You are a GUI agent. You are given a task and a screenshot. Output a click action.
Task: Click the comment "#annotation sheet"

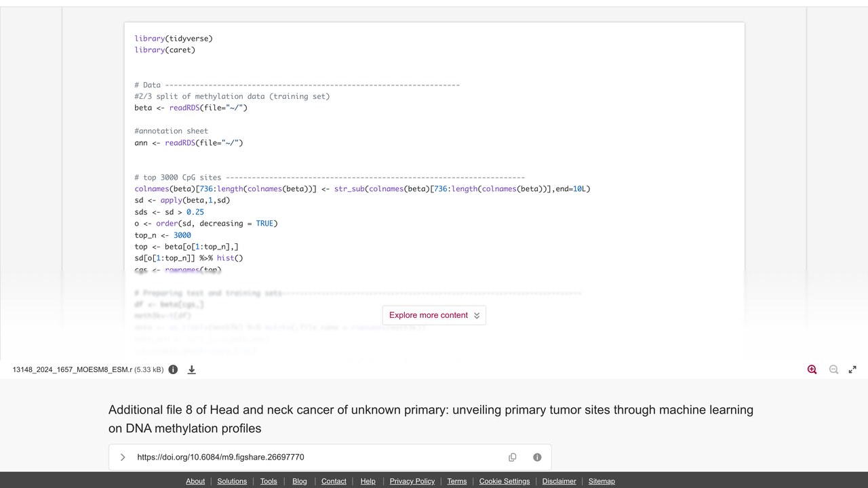[x=172, y=131]
